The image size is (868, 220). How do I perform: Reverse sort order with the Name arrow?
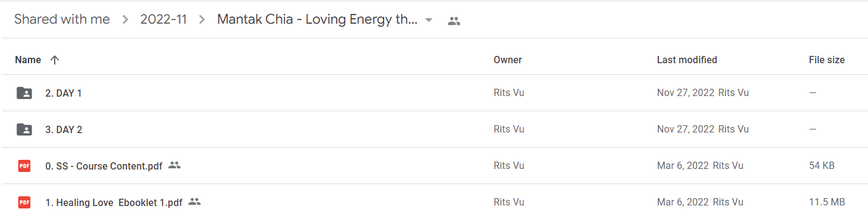coord(55,60)
